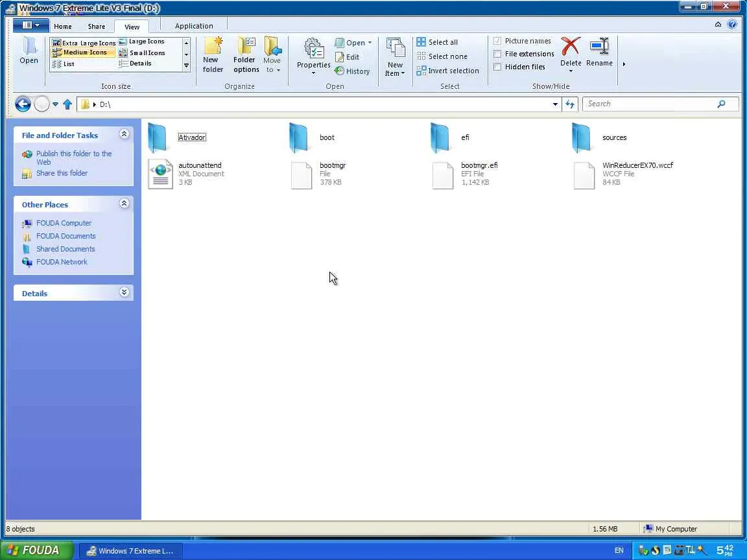The width and height of the screenshot is (747, 560).
Task: Open the blue Help icon
Action: (x=732, y=24)
